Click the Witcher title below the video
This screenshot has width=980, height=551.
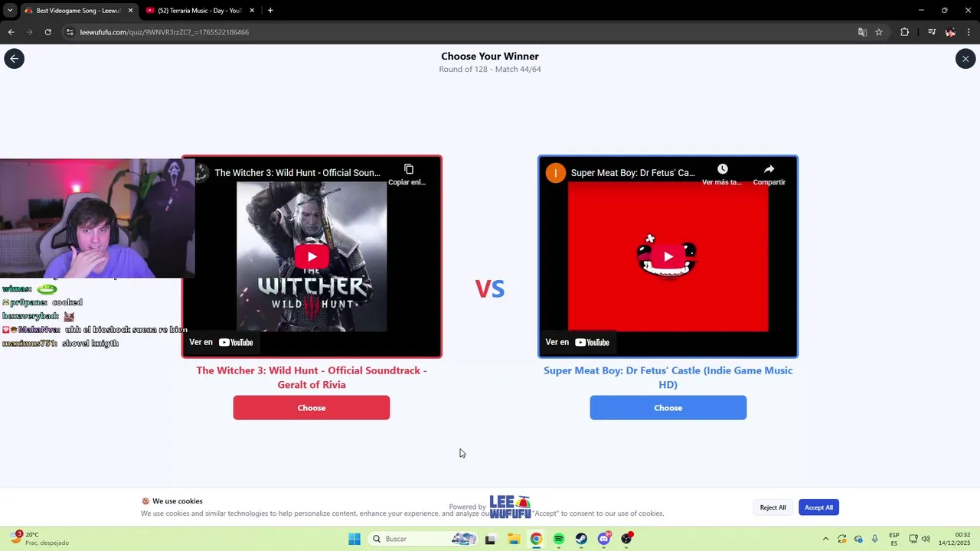pos(312,377)
